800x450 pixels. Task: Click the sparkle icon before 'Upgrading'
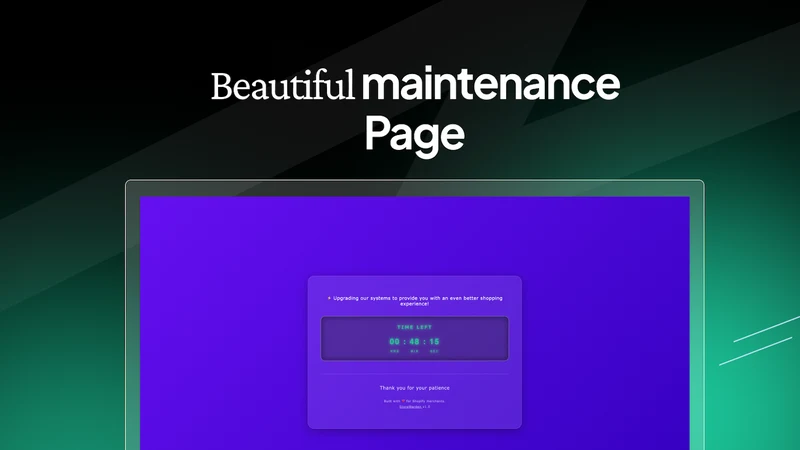coord(329,298)
